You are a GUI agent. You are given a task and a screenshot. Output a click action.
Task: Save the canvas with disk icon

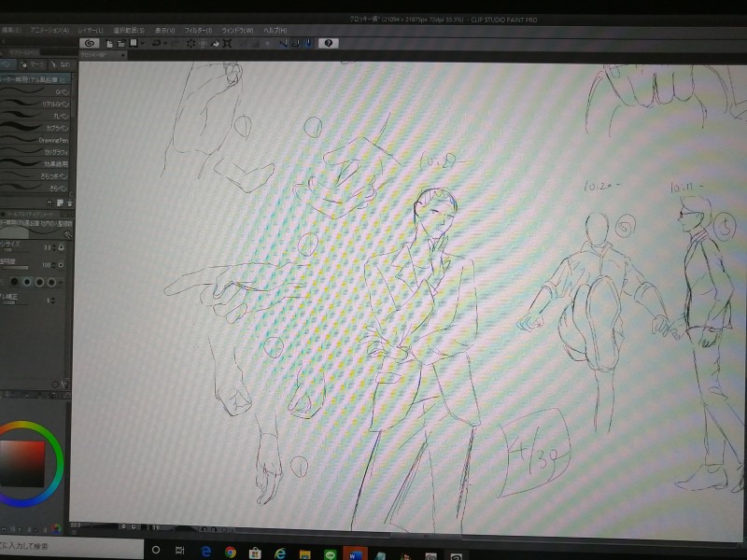pos(134,43)
